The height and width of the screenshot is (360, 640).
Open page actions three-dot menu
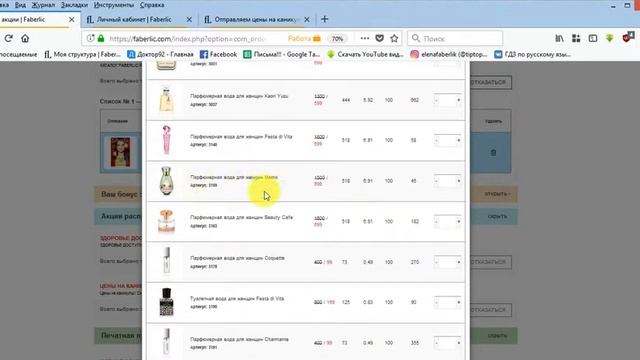pyautogui.click(x=364, y=38)
